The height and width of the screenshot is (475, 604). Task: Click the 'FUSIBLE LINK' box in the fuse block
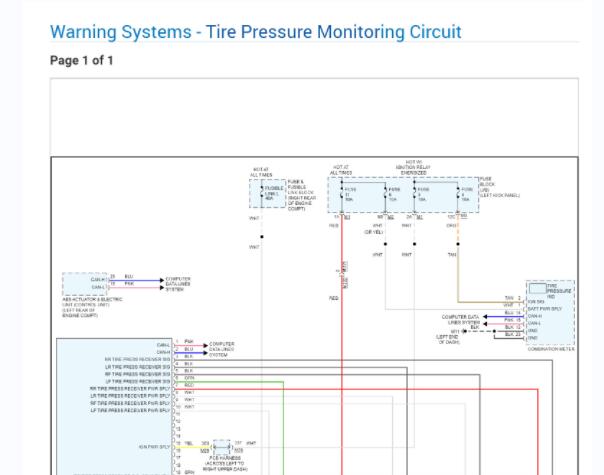pos(268,193)
